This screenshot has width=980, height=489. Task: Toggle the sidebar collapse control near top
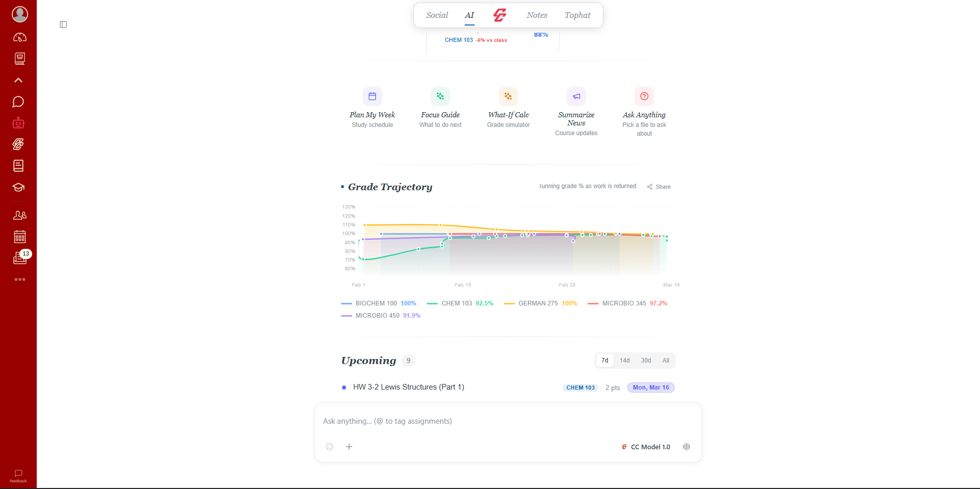[63, 24]
